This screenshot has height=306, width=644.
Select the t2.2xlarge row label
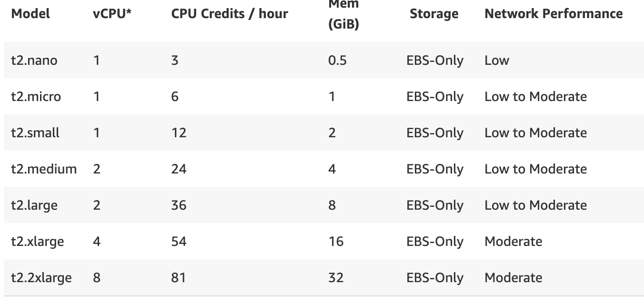(x=41, y=278)
